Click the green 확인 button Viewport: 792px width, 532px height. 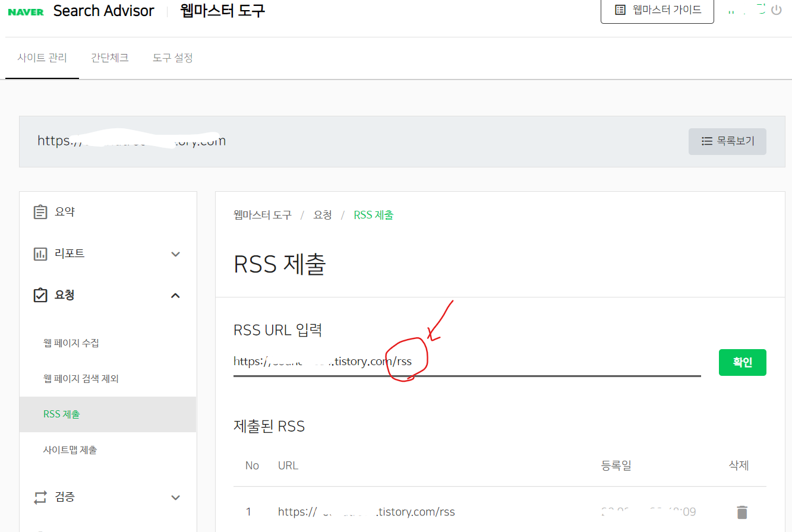[742, 362]
